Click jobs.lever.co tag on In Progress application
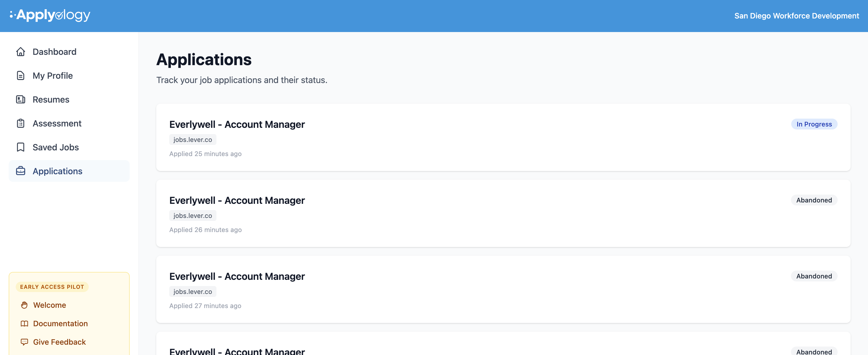The width and height of the screenshot is (868, 355). (193, 140)
